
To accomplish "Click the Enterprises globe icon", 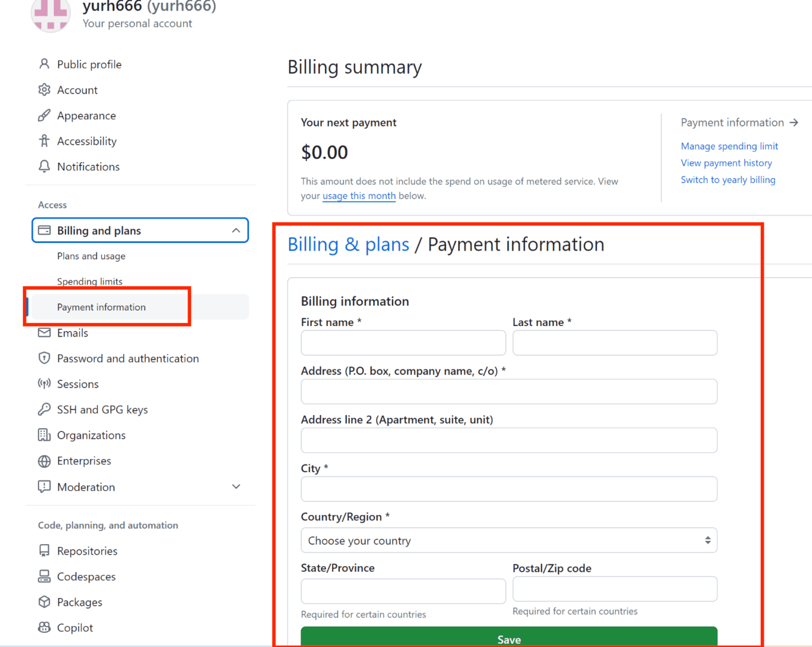I will 44,461.
